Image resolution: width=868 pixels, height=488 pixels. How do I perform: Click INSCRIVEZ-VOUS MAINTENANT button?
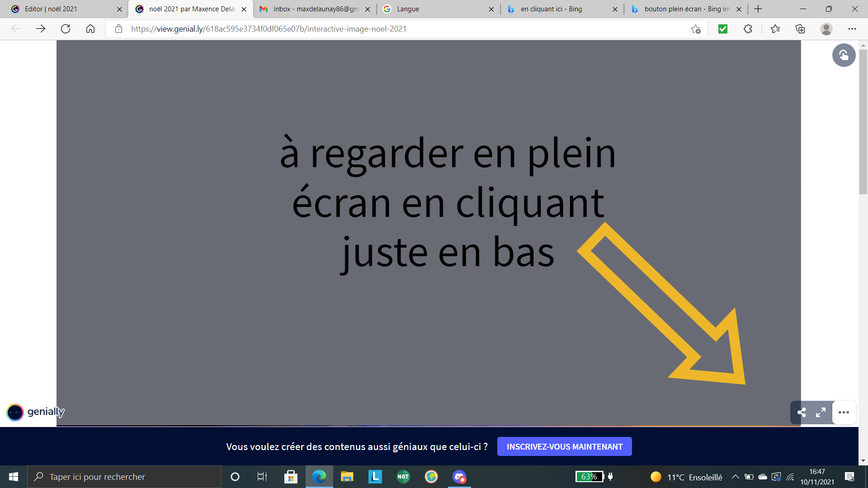pos(564,446)
